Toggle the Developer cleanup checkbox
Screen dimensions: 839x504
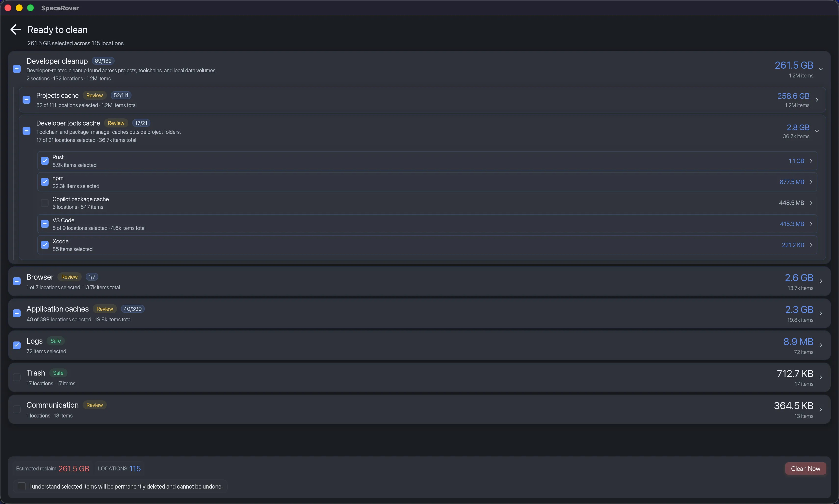click(x=17, y=69)
